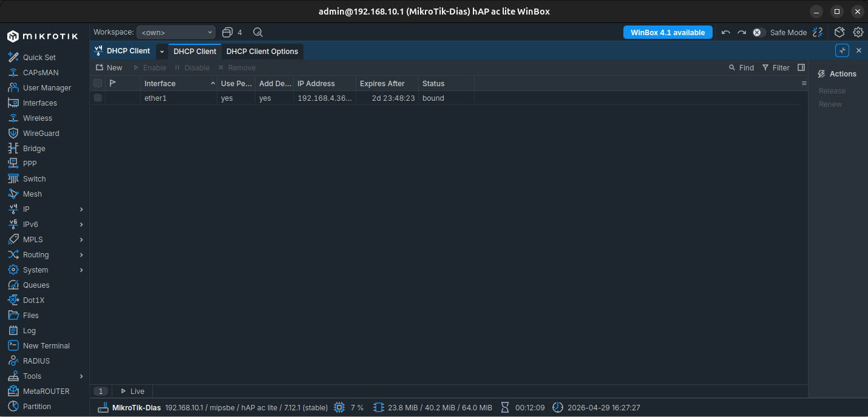This screenshot has height=417, width=868.
Task: Open the Partition section
Action: coord(36,406)
